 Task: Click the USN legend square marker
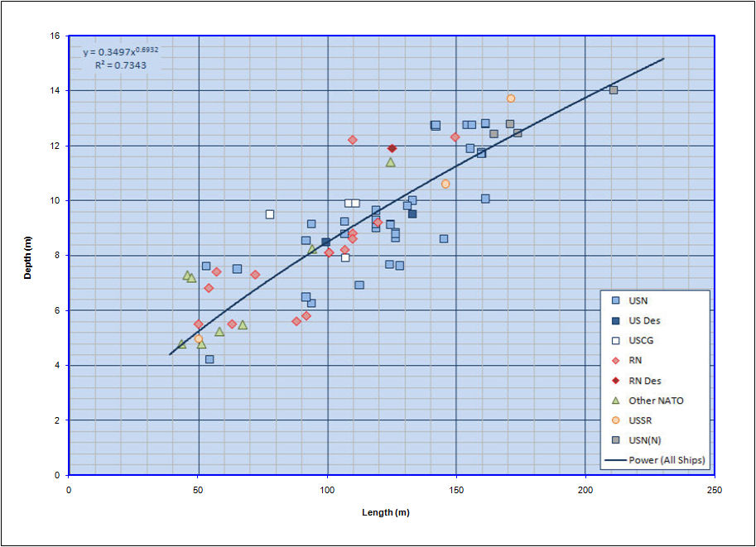[x=615, y=300]
